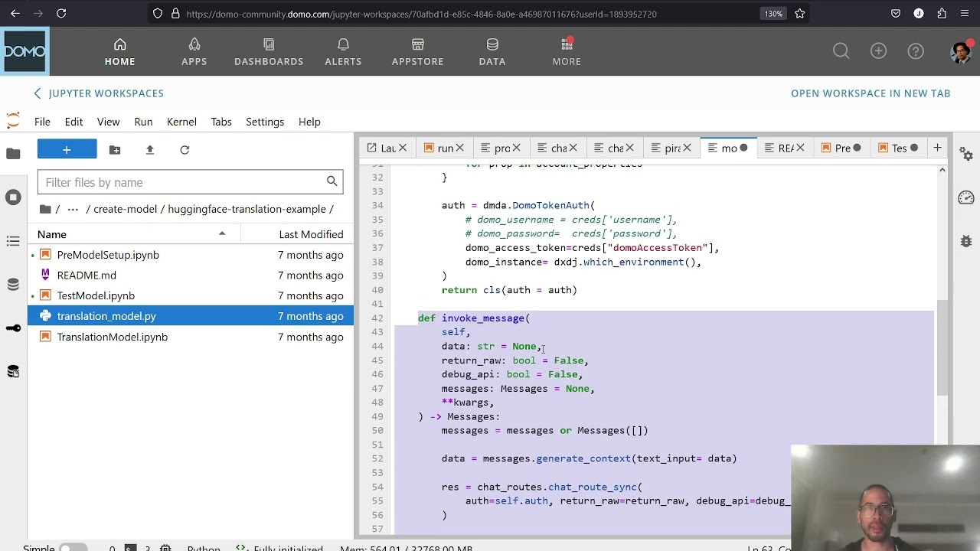The image size is (980, 551).
Task: Expand the ellipsis in folder breadcrumb
Action: (73, 209)
